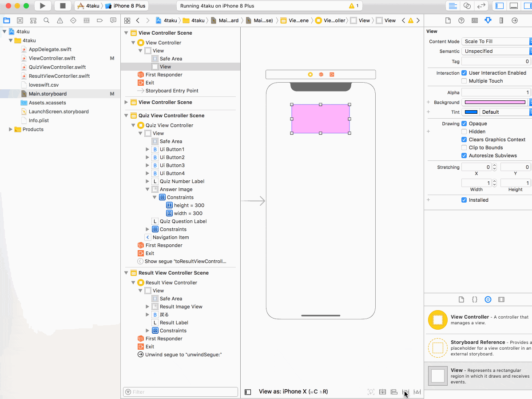Expand Result Image View item
This screenshot has height=399, width=532.
pyautogui.click(x=147, y=307)
